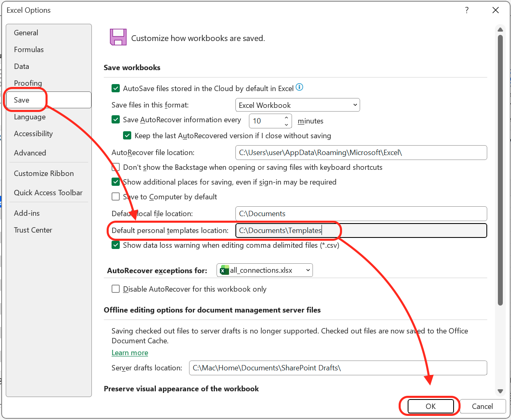Select the Advanced category in the sidebar
This screenshot has height=420, width=511.
point(30,153)
